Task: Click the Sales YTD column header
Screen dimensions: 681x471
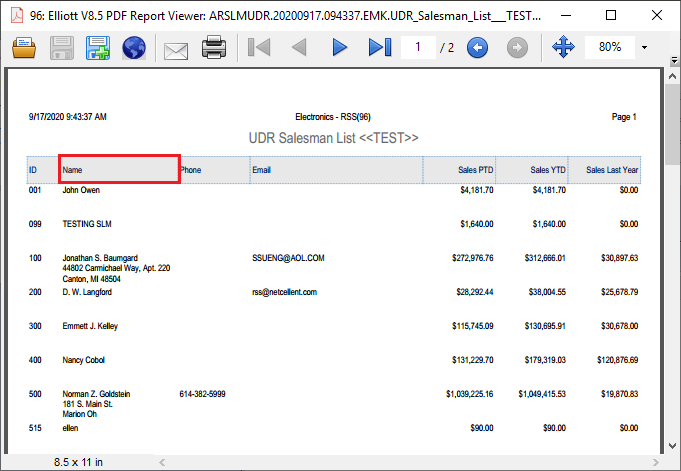Action: click(x=532, y=170)
